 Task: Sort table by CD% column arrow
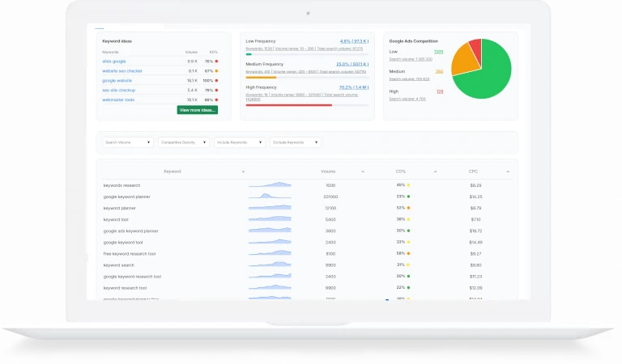click(x=435, y=171)
